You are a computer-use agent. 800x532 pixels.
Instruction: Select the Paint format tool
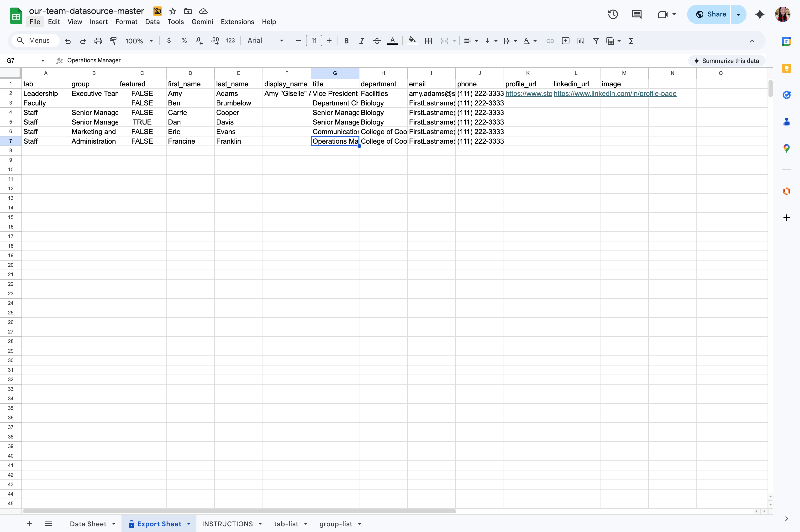coord(113,41)
